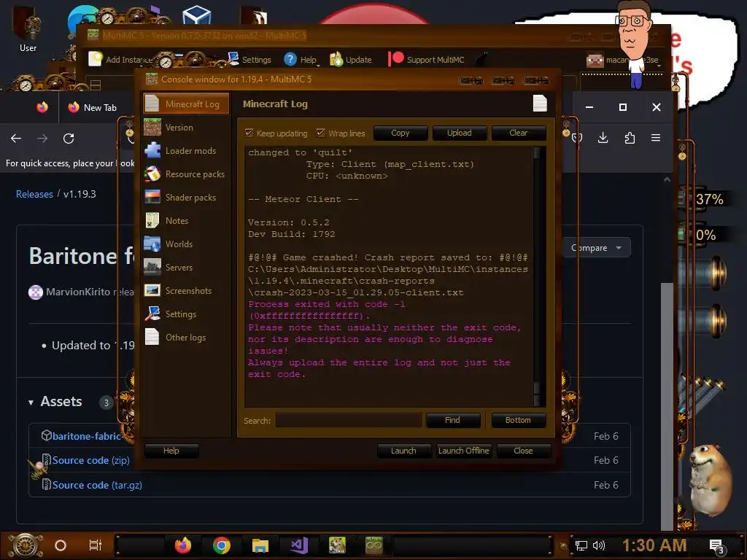Download Source code (tar.gz)

(x=97, y=485)
